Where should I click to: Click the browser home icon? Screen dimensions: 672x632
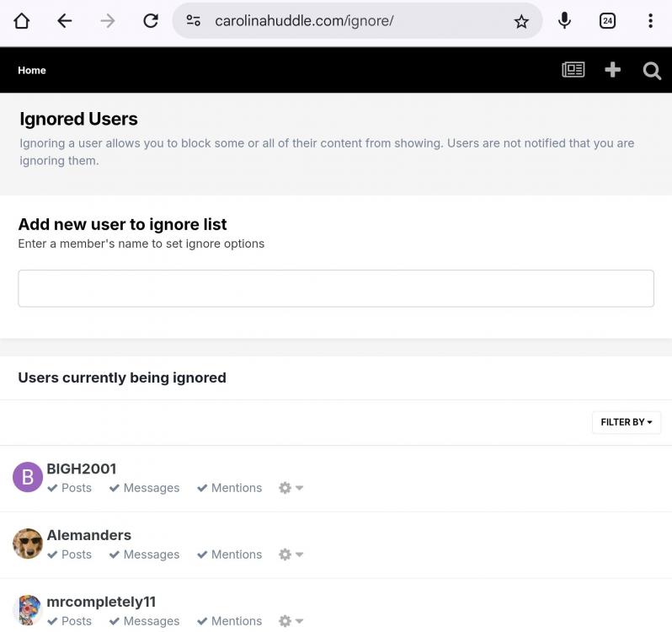[x=22, y=21]
